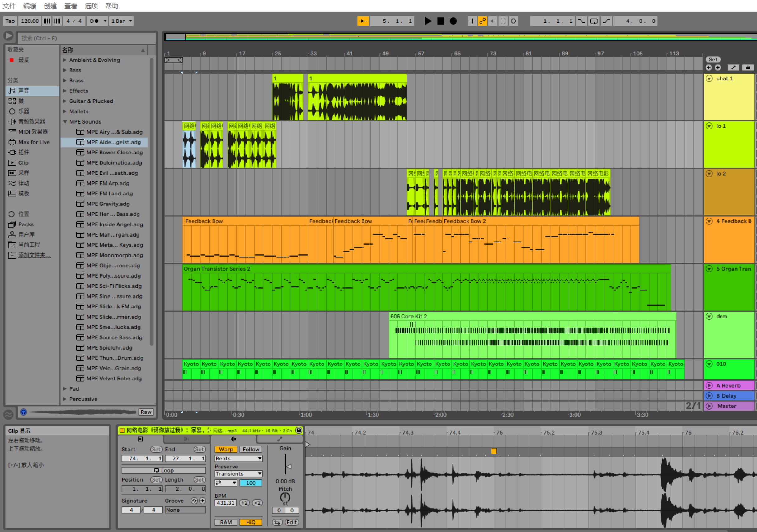Open the metronome settings dropdown arrow

(105, 21)
